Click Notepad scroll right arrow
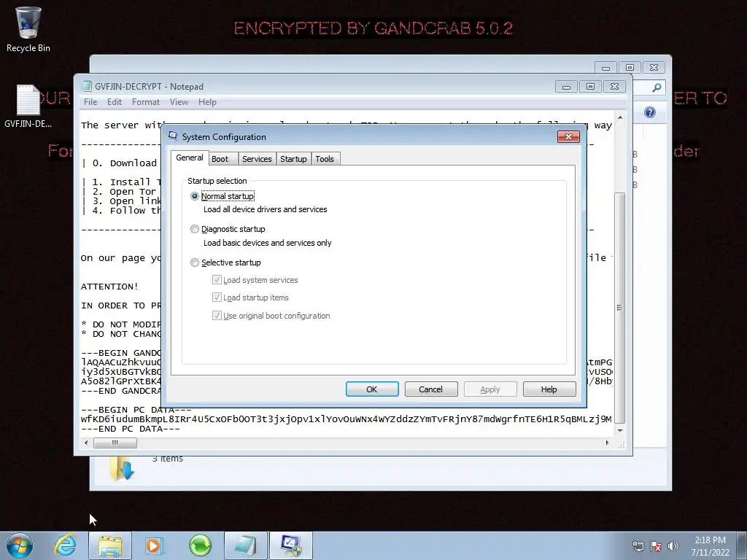Image resolution: width=747 pixels, height=560 pixels. pyautogui.click(x=607, y=443)
